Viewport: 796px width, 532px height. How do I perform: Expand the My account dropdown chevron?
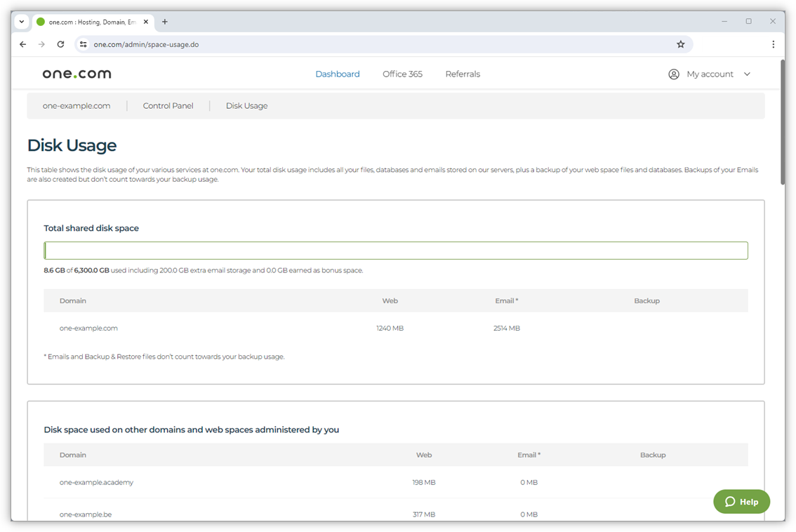[x=747, y=74]
